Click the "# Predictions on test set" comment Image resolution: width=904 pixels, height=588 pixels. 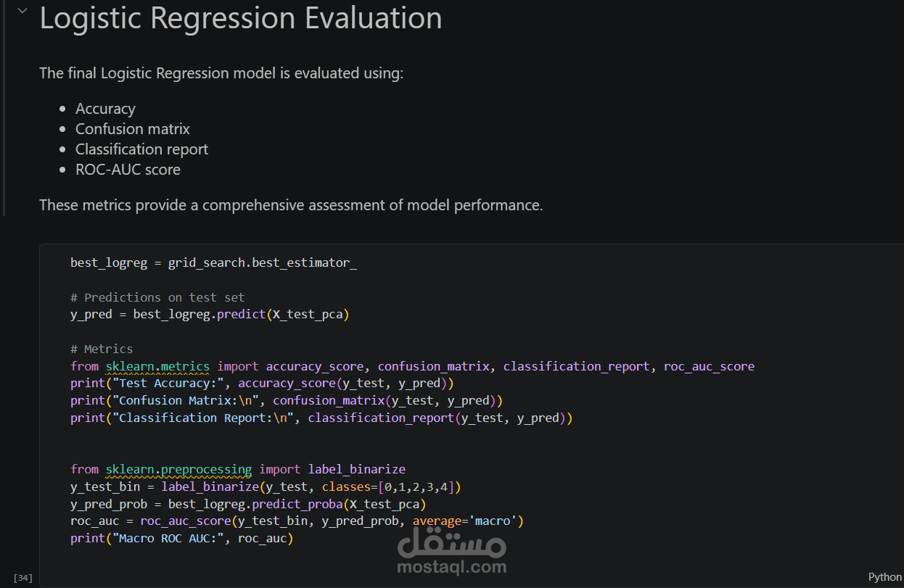click(157, 297)
